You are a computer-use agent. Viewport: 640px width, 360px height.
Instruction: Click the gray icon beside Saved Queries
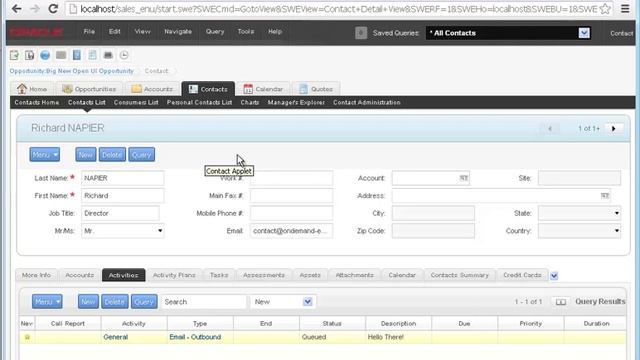[361, 33]
